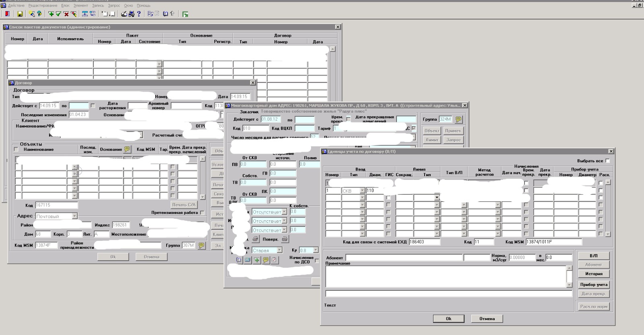Click the yellow icon beside Основание column header

[x=127, y=149]
